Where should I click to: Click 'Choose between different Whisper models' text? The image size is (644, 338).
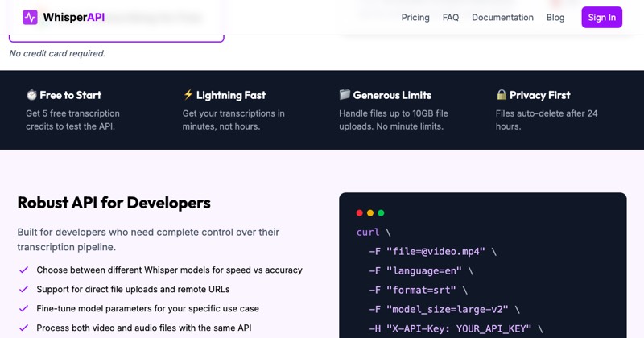coord(169,270)
